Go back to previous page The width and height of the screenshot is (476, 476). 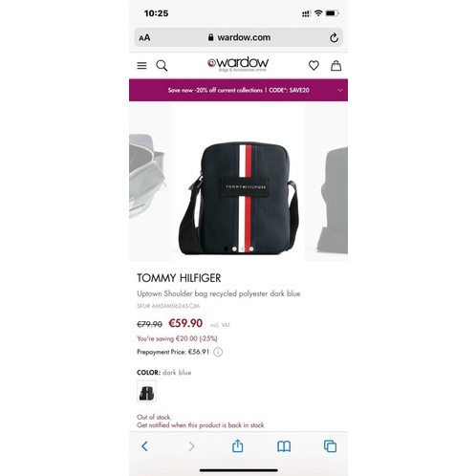(x=144, y=446)
